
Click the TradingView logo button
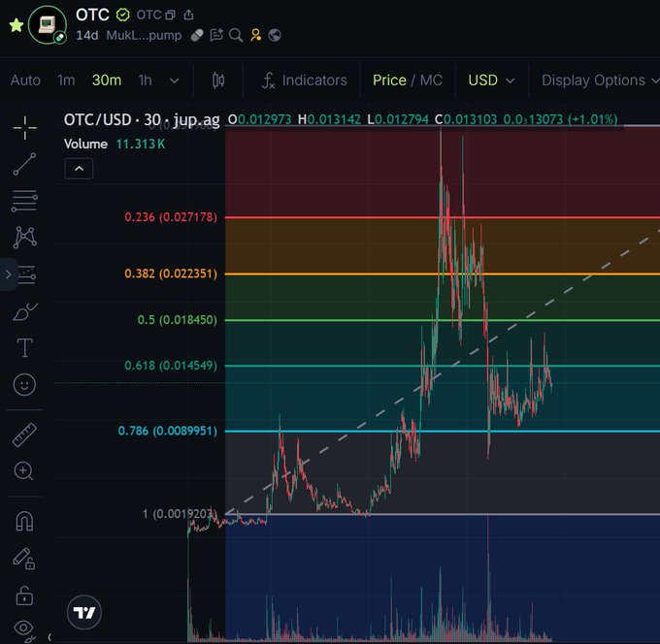point(84,612)
